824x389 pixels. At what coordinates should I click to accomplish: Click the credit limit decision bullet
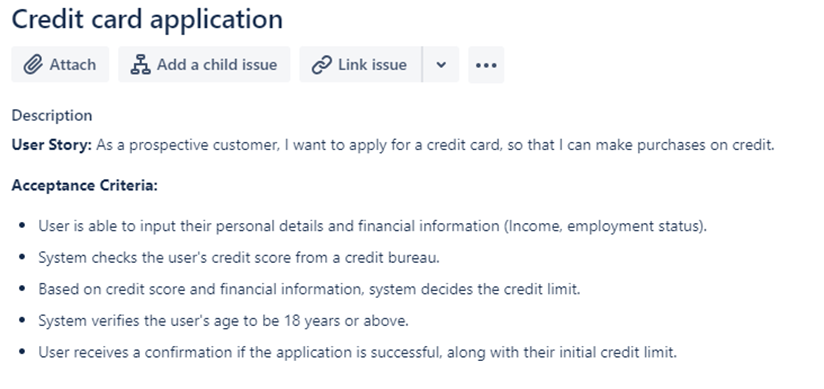pyautogui.click(x=309, y=289)
